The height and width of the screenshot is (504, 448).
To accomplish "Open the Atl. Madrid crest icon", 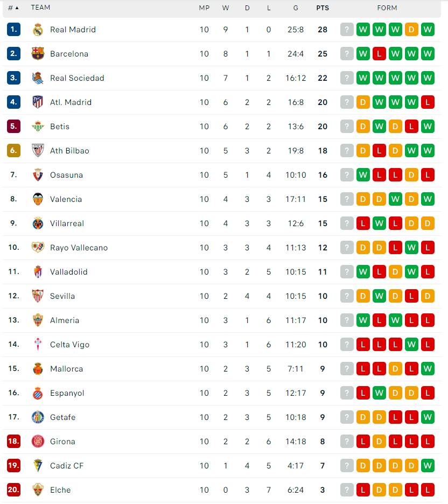I will [x=38, y=102].
